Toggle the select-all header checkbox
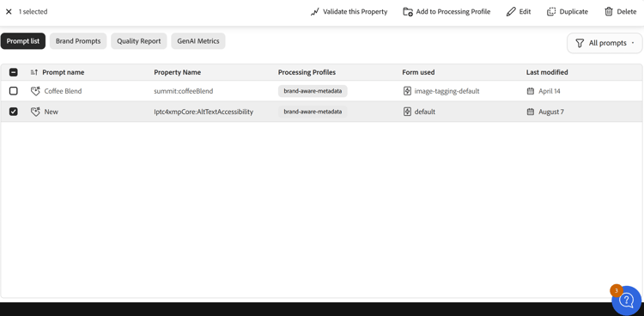 (x=14, y=72)
